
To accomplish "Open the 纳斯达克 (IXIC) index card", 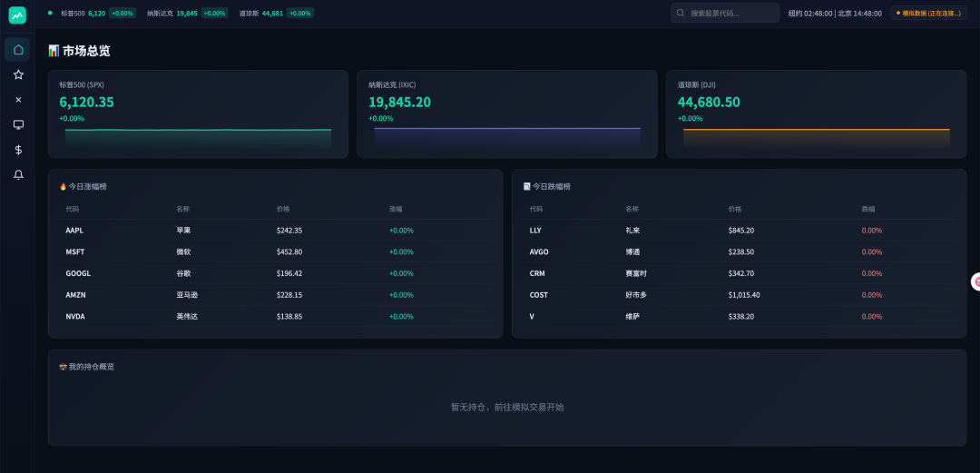I will click(x=506, y=114).
